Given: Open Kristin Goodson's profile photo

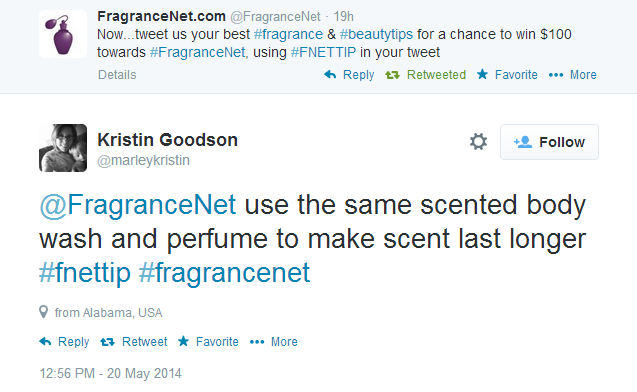Looking at the screenshot, I should coord(63,148).
